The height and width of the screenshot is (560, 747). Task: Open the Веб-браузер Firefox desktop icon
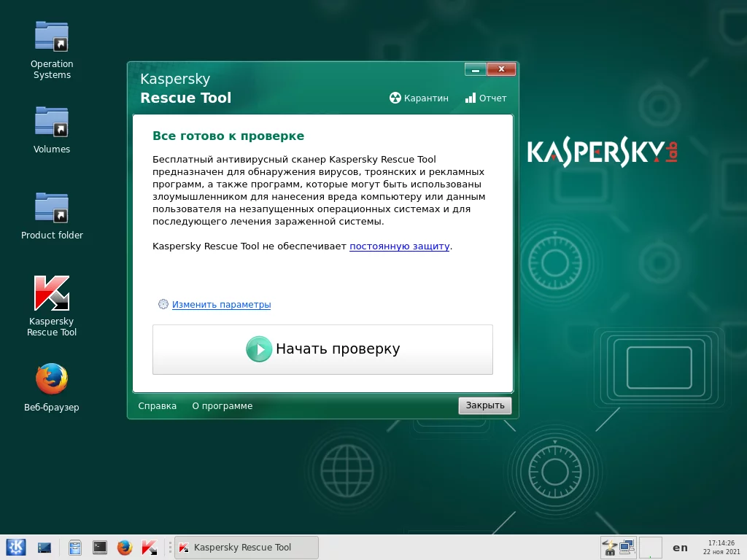pyautogui.click(x=52, y=386)
